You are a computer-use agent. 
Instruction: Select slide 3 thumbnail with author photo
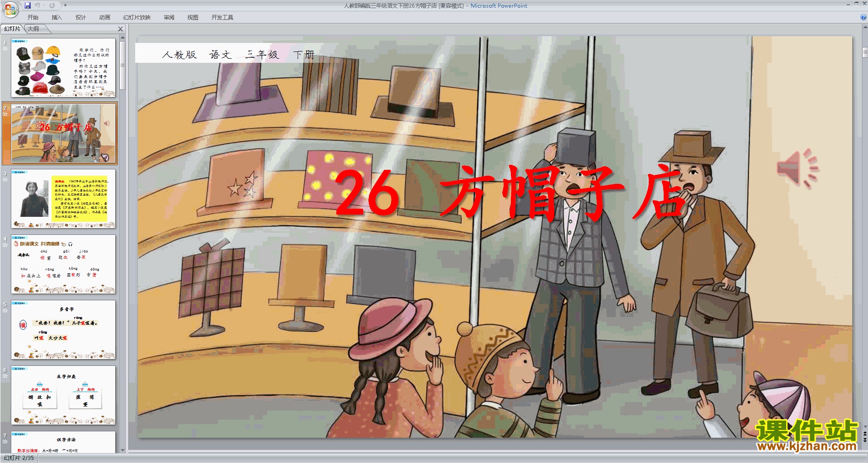tap(63, 199)
